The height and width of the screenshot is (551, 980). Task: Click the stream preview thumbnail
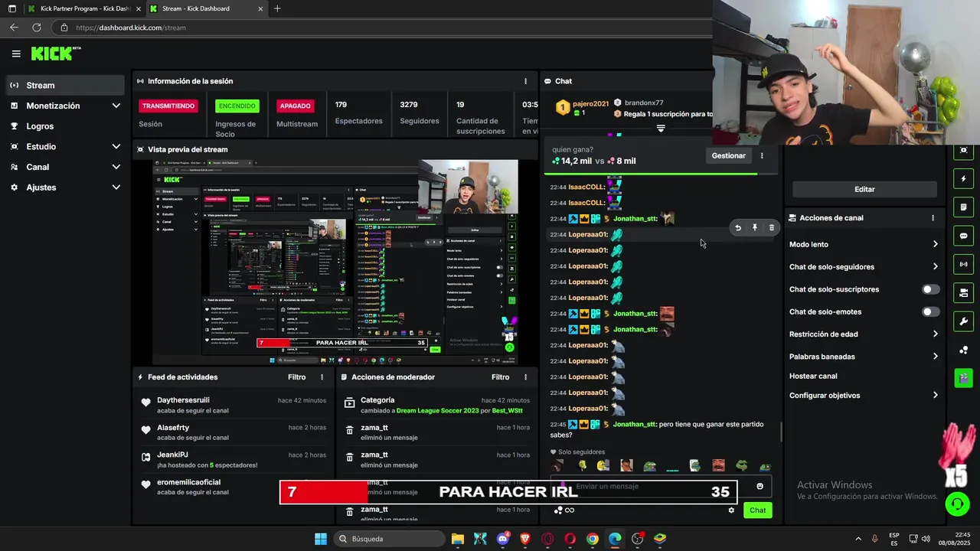(335, 262)
